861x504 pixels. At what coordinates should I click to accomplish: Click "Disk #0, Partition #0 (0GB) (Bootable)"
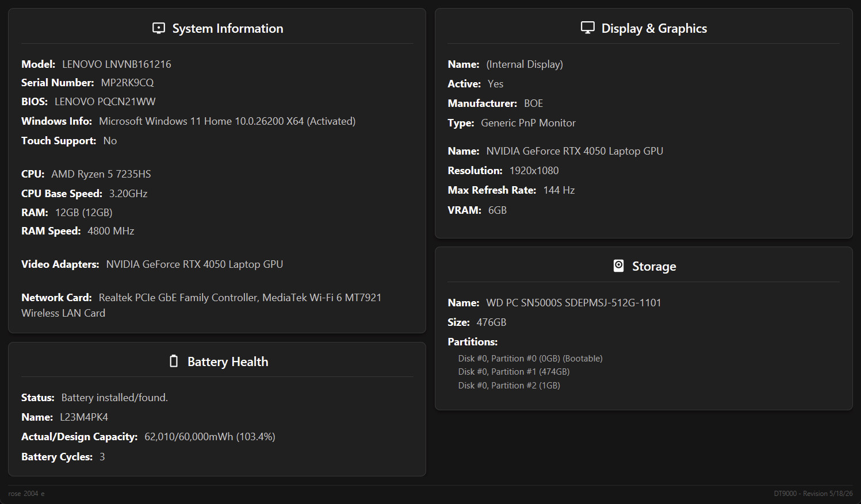coord(531,359)
